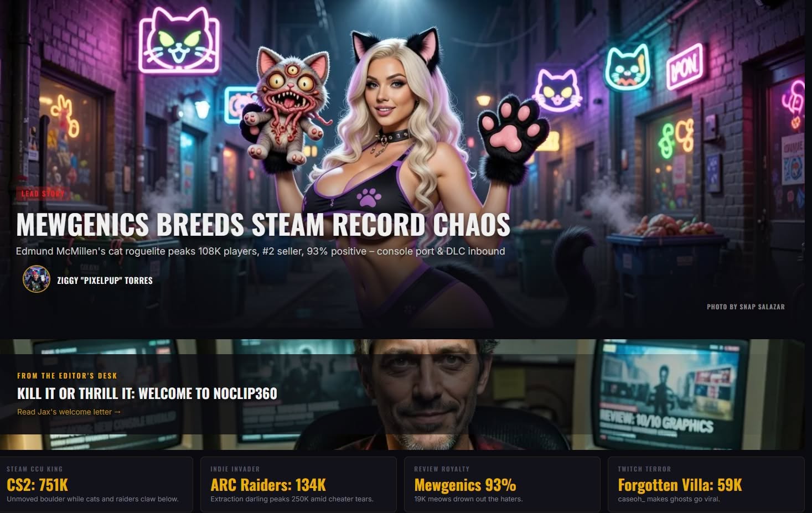Open author name Ziggy "Pixelpup" Torres

point(105,281)
